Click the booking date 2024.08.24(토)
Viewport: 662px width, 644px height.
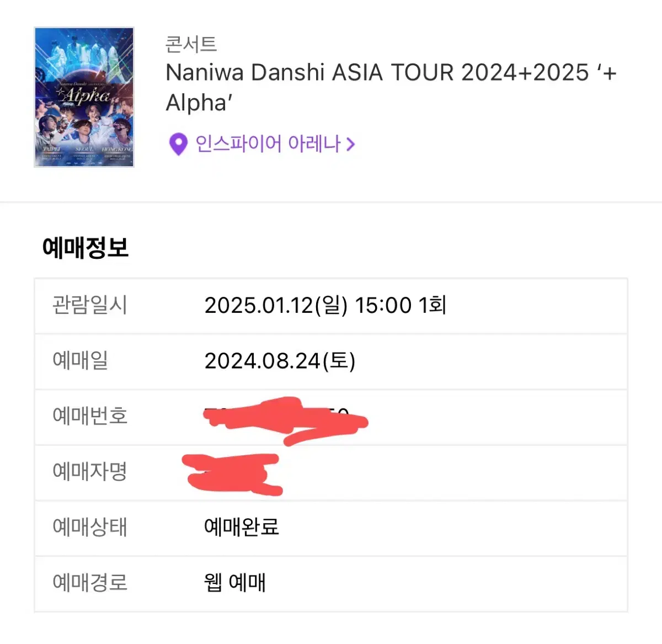(280, 361)
